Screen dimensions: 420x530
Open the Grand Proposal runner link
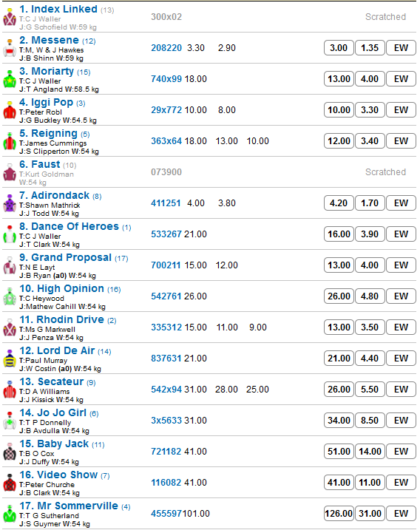click(65, 257)
